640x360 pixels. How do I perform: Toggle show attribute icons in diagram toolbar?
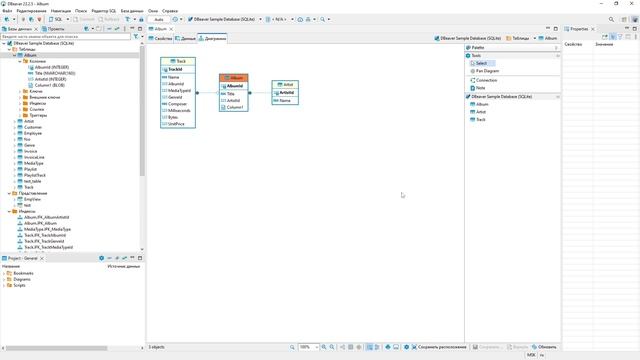point(369,347)
